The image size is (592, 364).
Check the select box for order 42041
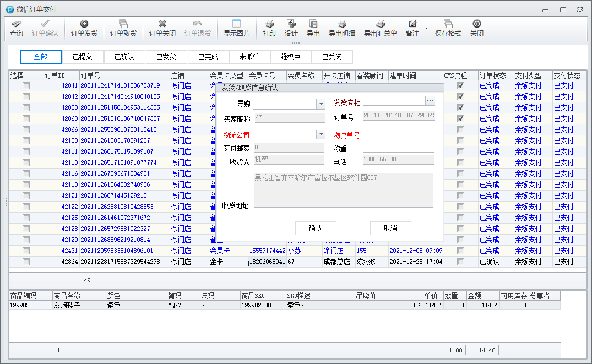coord(26,86)
